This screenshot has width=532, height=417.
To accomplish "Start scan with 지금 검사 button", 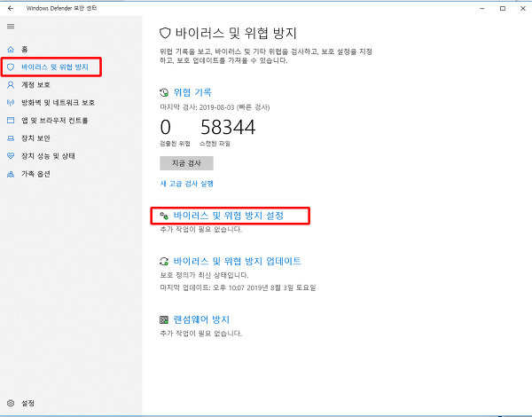I will pos(186,163).
